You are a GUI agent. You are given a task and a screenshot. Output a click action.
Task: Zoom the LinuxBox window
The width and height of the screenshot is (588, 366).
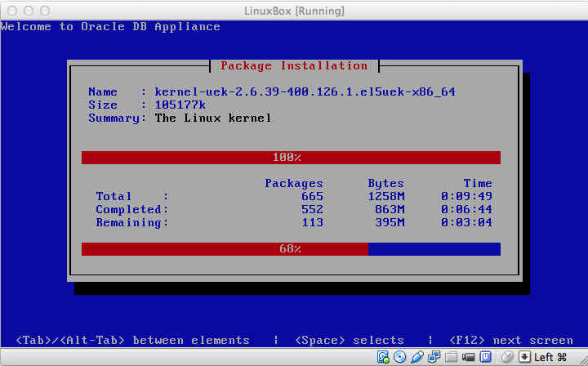point(45,11)
